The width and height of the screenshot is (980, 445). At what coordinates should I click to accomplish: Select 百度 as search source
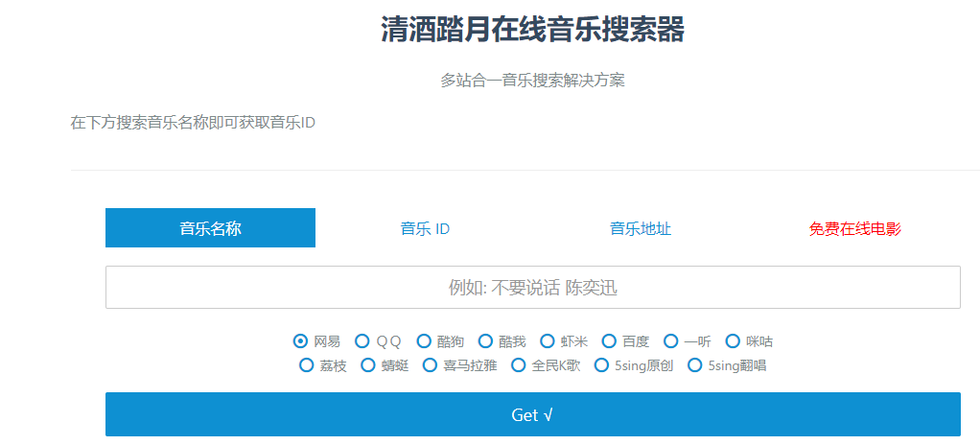coord(609,340)
